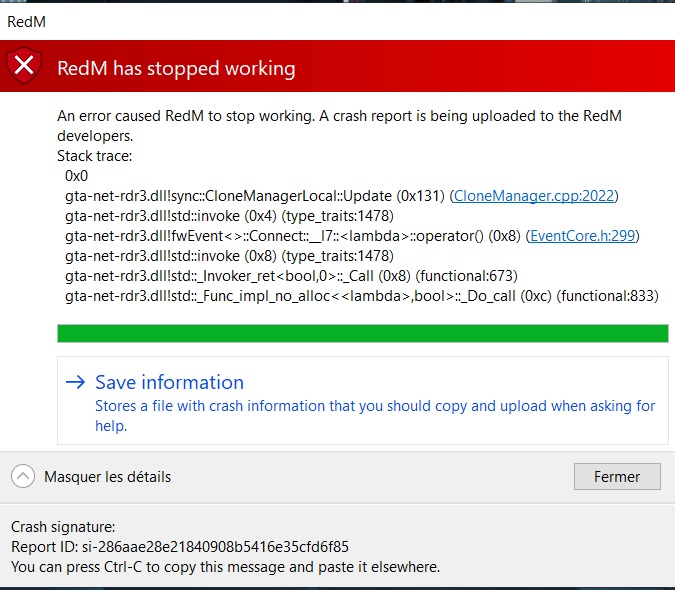The image size is (675, 590).
Task: Click the red error shield icon
Action: 24,67
